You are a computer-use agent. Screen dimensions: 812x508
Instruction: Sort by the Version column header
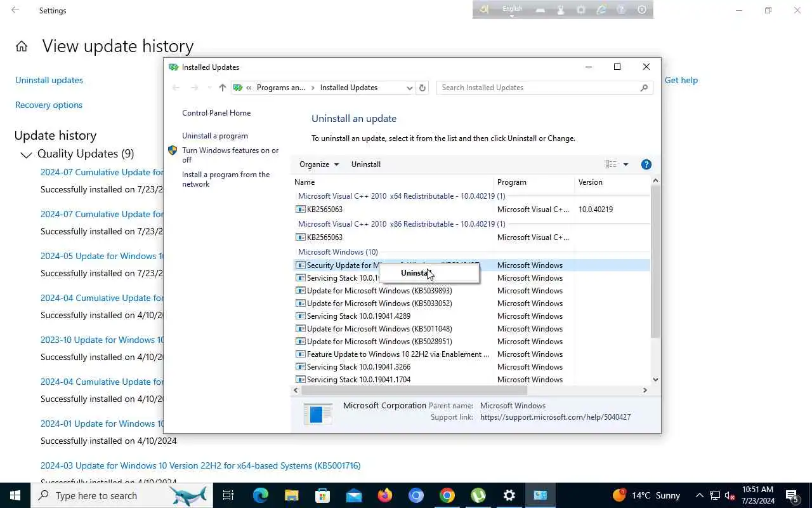click(613, 182)
